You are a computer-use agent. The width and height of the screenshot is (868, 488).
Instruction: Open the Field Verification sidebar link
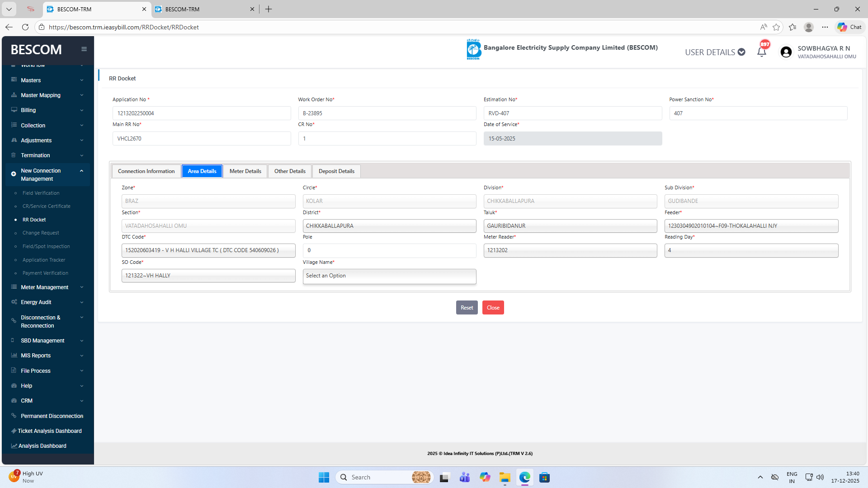[41, 193]
